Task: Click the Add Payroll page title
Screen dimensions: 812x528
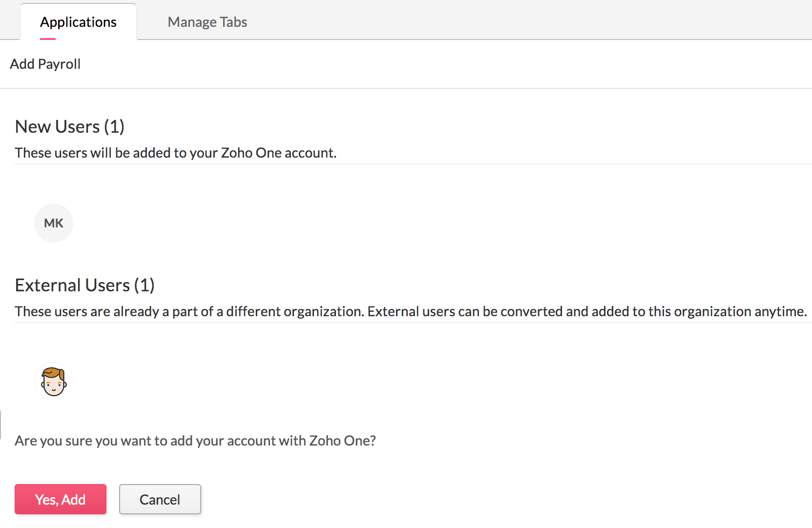Action: 45,64
